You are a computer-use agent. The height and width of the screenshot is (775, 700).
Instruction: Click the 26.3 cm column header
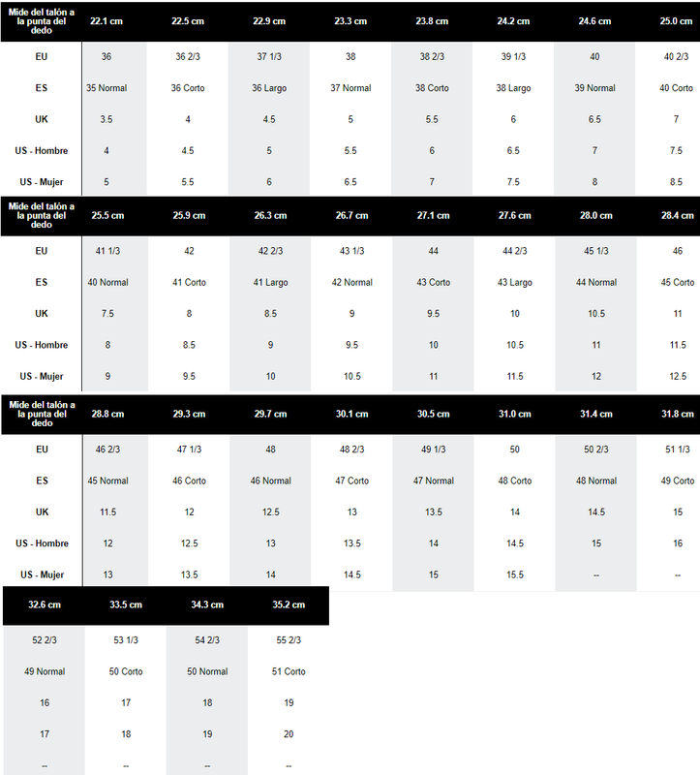(x=269, y=216)
